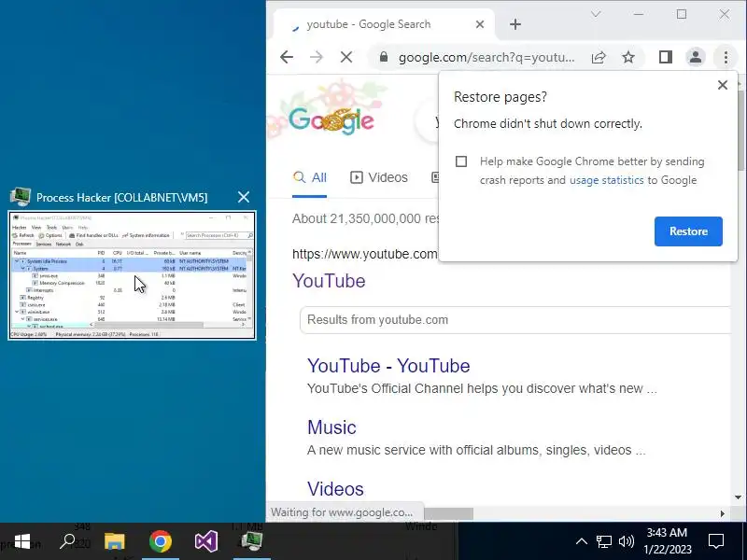The image size is (747, 560).
Task: Open the tab search chevron in Chrome title bar
Action: 596,14
